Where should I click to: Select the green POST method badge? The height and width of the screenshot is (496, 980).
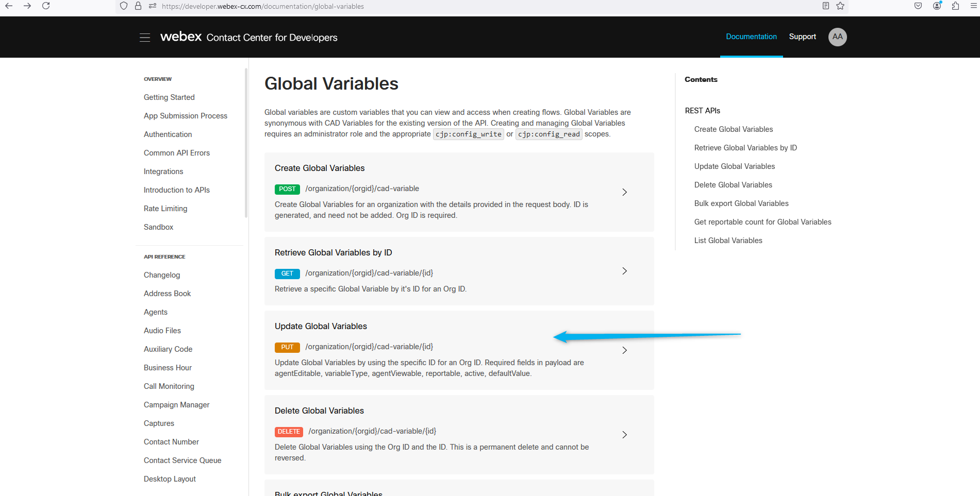click(287, 189)
